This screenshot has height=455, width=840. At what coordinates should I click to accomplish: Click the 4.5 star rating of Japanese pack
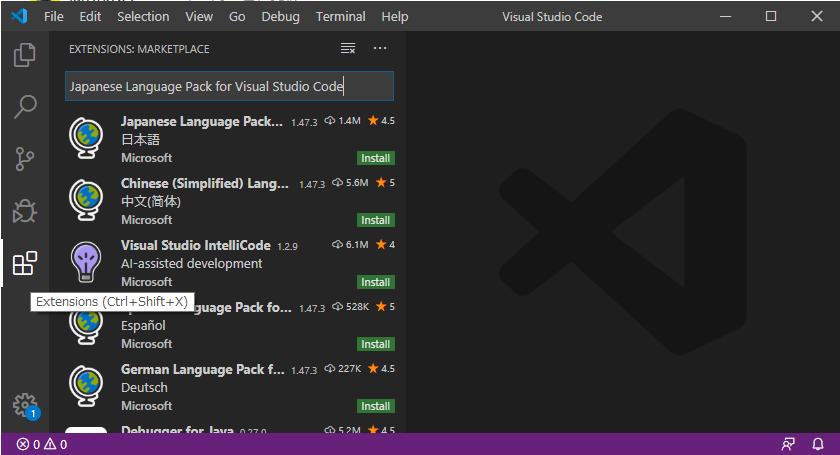381,121
